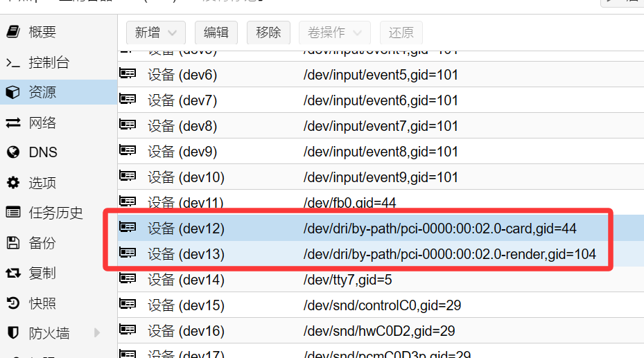
Task: Go to the 快照 snapshots section
Action: (42, 303)
